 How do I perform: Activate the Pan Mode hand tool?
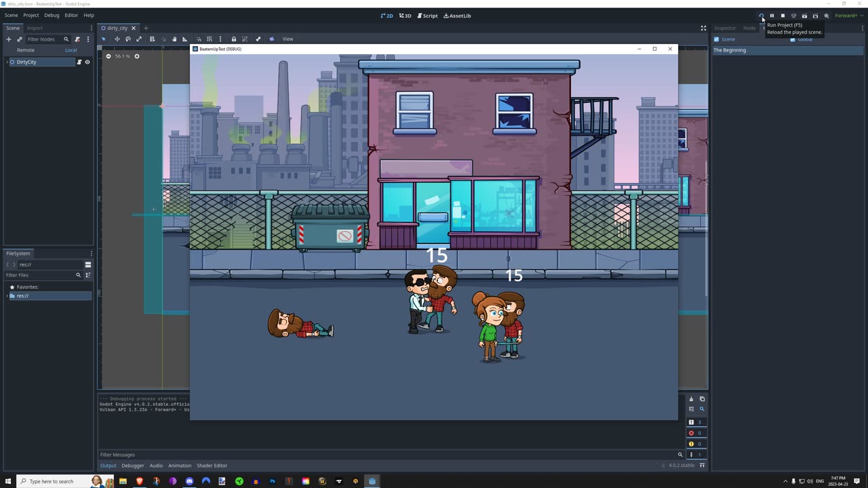174,39
